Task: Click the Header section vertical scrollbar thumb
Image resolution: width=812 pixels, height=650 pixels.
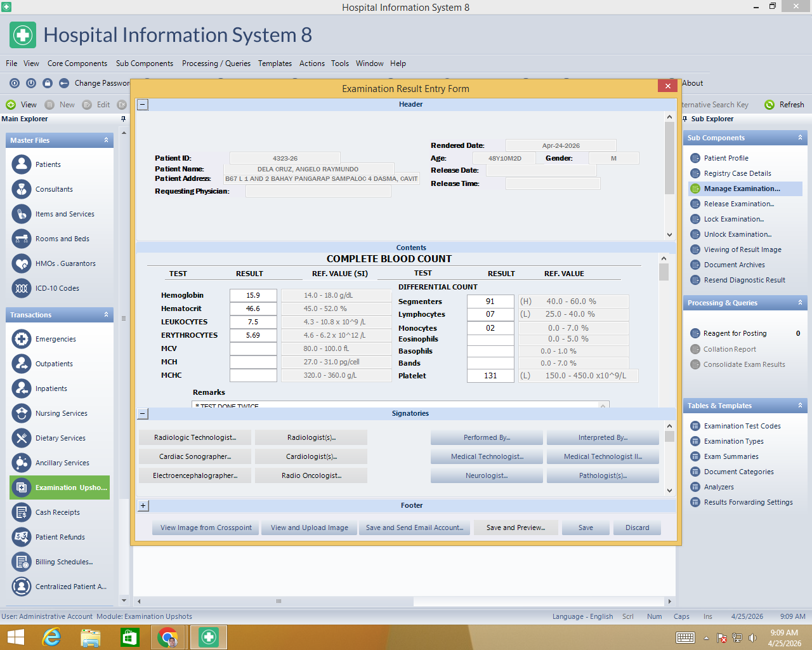Action: point(669,158)
